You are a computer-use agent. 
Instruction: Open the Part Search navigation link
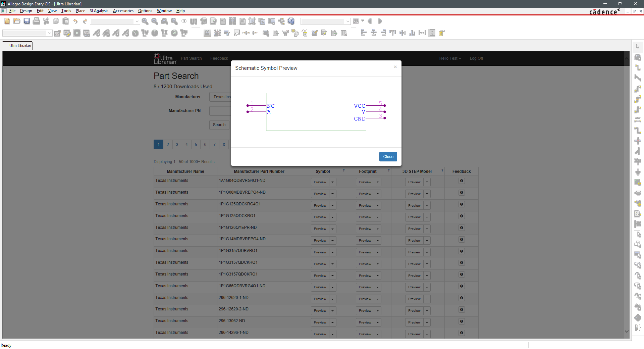pyautogui.click(x=191, y=58)
